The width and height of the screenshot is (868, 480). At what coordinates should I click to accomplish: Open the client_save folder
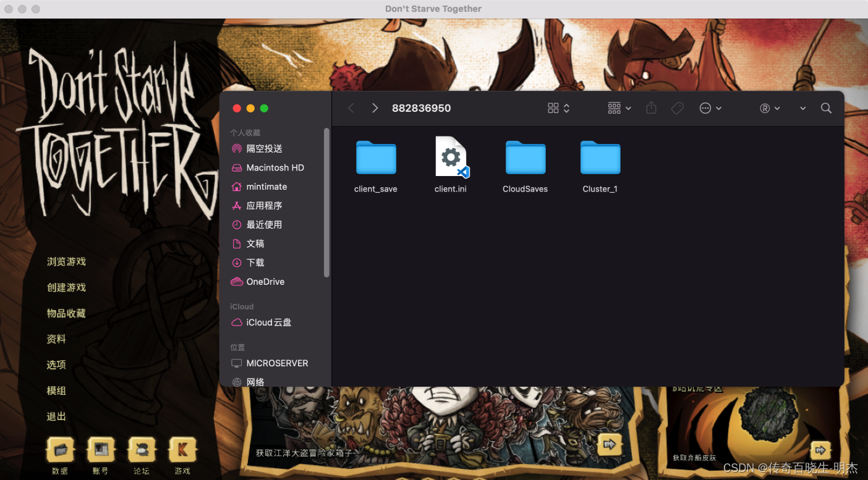point(376,158)
